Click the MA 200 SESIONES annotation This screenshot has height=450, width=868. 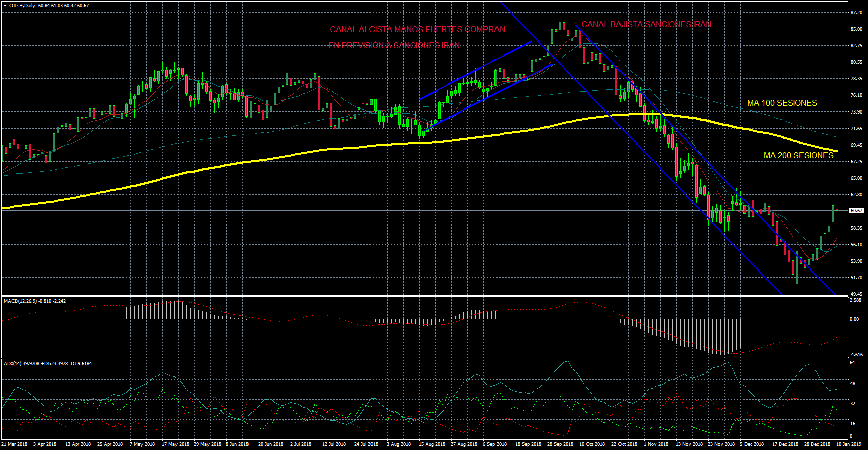pyautogui.click(x=798, y=155)
